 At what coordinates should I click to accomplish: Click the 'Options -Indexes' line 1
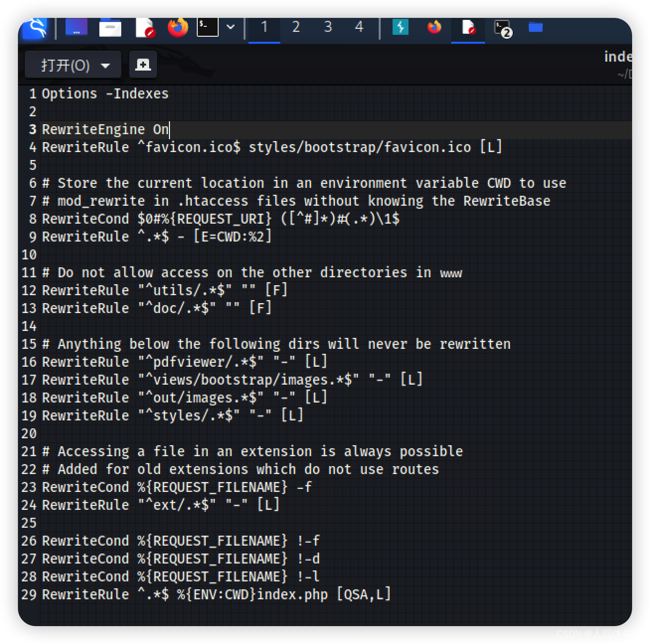[105, 93]
